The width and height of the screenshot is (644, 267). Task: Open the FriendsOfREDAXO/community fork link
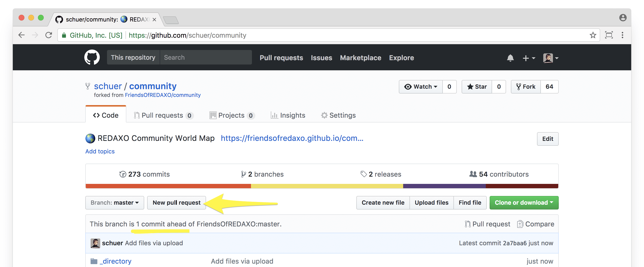(163, 95)
